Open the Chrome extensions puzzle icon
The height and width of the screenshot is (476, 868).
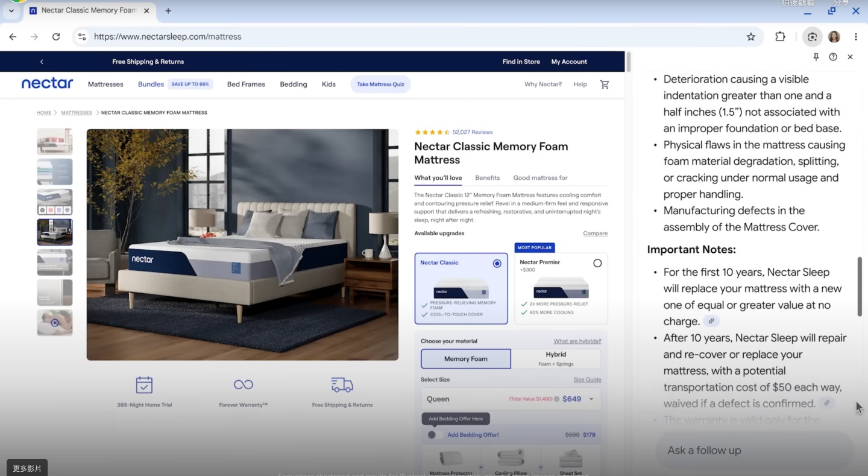pyautogui.click(x=780, y=37)
